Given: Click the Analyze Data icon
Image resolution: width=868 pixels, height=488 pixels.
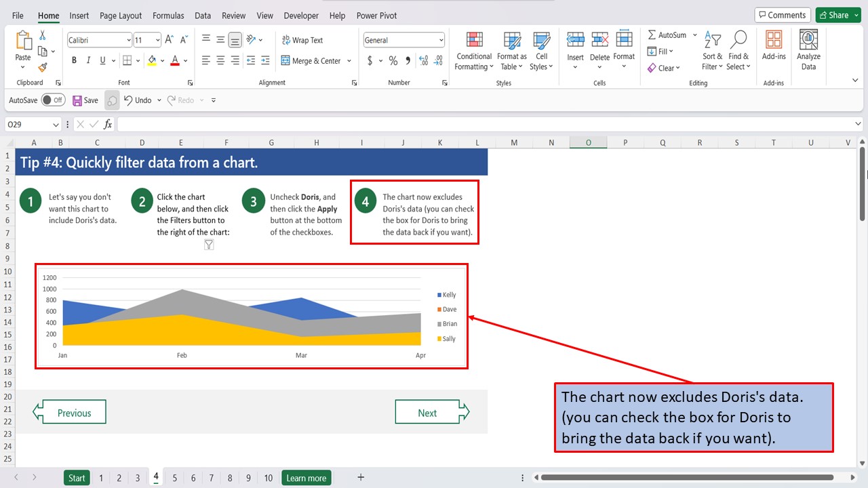Looking at the screenshot, I should pyautogui.click(x=808, y=47).
